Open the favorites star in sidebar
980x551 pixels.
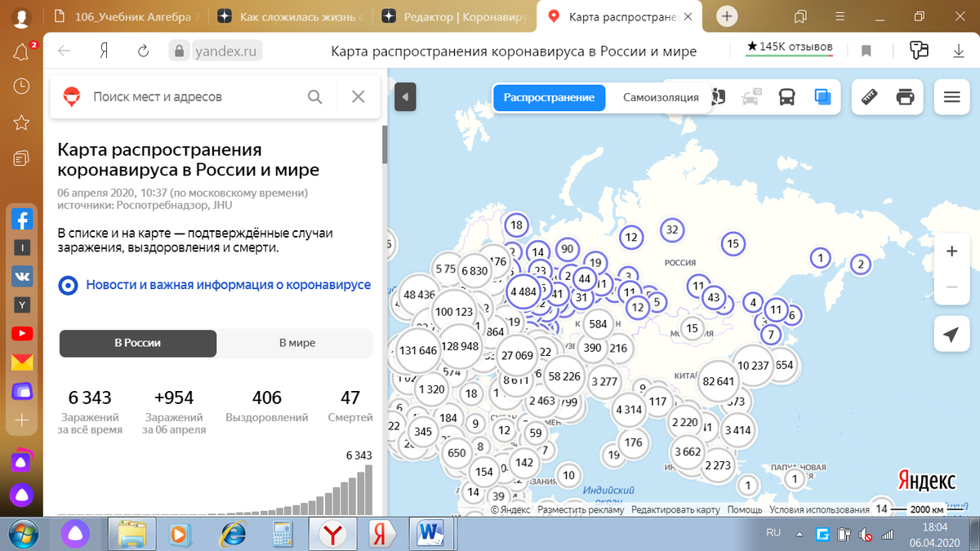pos(22,122)
